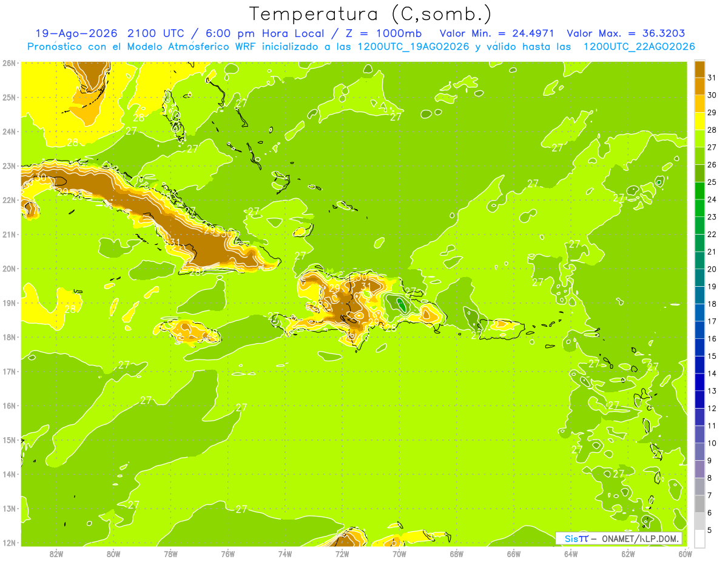Click the title "Temperatura (C,somb.)"
The image size is (728, 562).
tap(370, 14)
